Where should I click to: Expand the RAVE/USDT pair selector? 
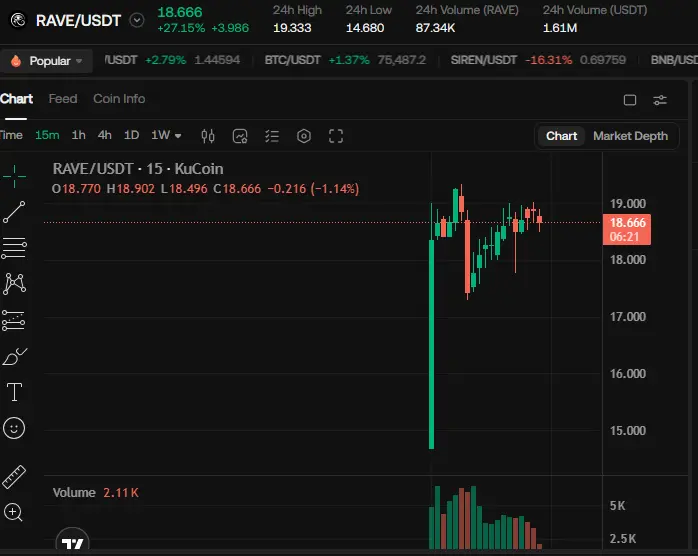(137, 20)
